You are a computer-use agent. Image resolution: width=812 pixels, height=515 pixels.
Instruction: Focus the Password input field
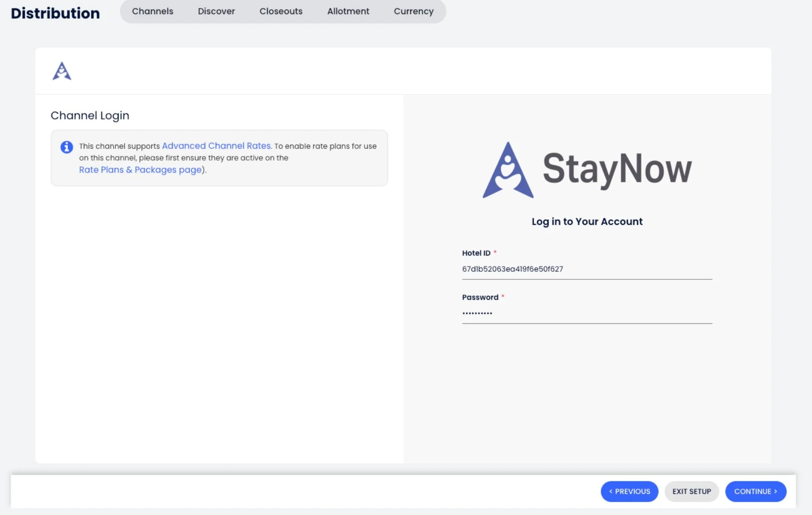tap(587, 313)
